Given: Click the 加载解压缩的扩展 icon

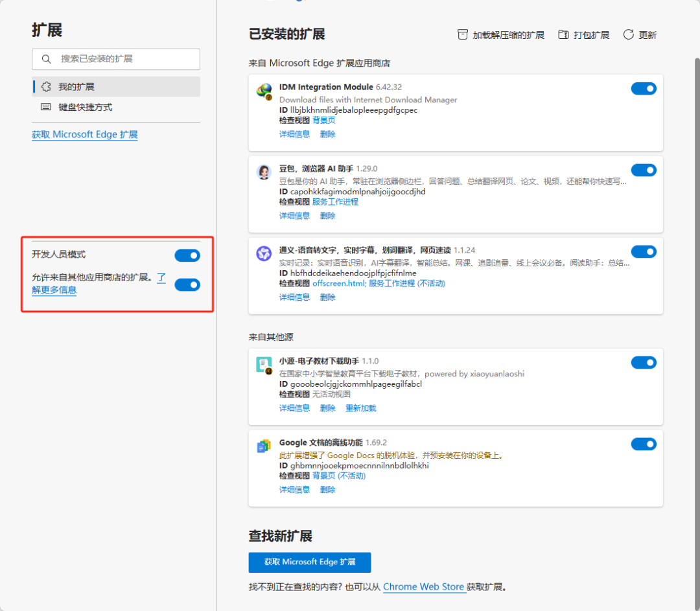Looking at the screenshot, I should click(463, 35).
